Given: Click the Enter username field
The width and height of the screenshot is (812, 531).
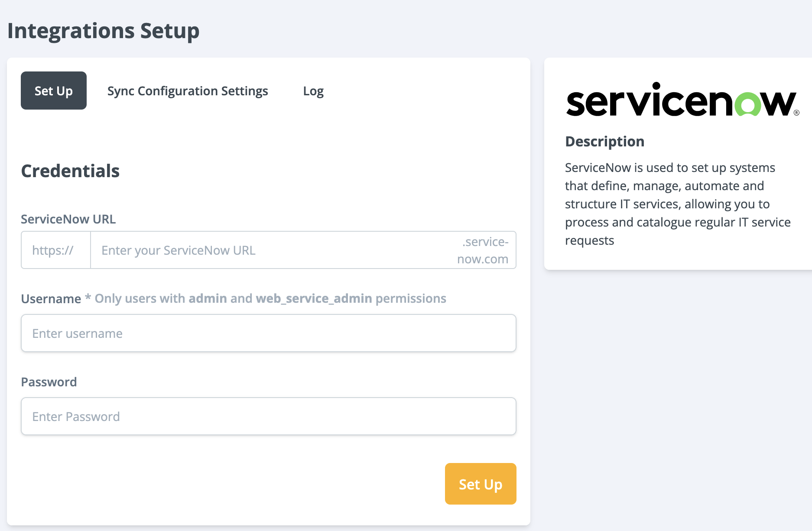Looking at the screenshot, I should 268,333.
